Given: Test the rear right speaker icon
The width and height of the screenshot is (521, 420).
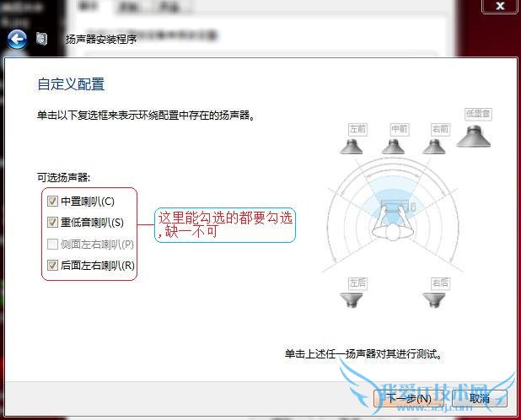Looking at the screenshot, I should point(434,299).
